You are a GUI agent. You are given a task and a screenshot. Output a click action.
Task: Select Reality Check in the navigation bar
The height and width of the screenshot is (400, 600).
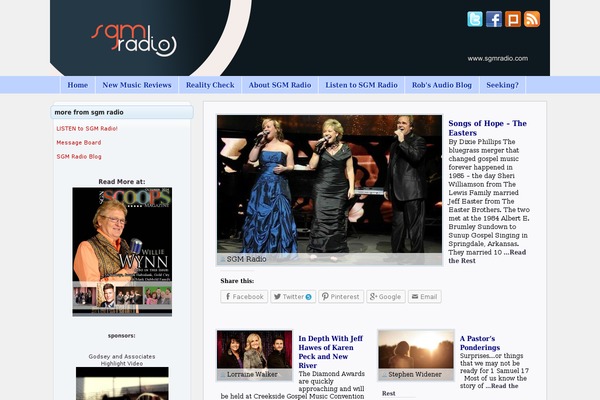tap(210, 85)
